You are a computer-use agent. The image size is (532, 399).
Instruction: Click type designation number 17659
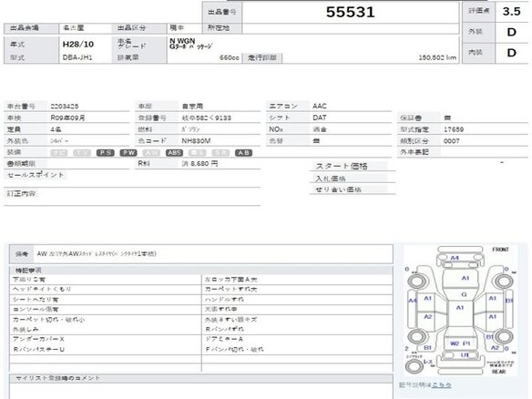(454, 129)
